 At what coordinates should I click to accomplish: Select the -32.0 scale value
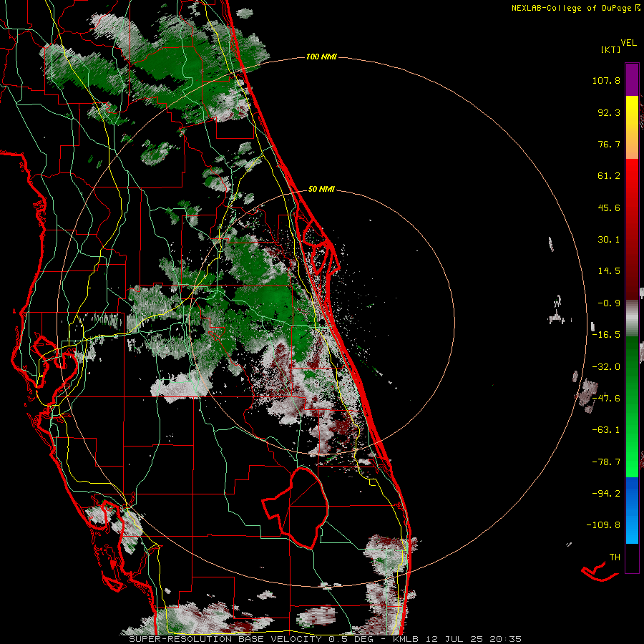pos(606,367)
